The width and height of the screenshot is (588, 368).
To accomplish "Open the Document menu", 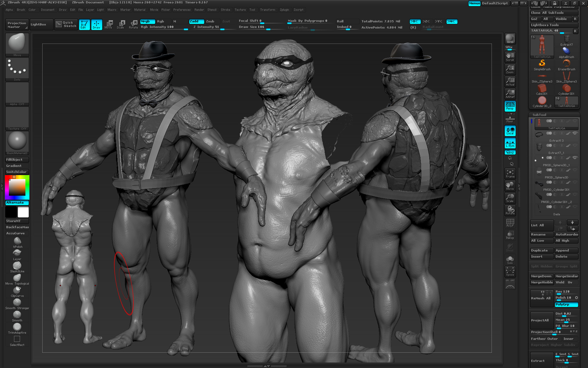I will pyautogui.click(x=48, y=10).
